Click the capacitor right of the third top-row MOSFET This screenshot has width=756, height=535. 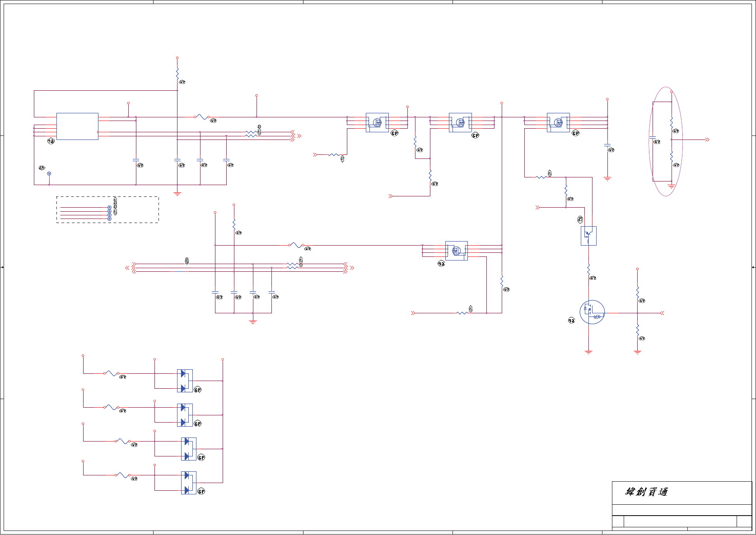607,145
